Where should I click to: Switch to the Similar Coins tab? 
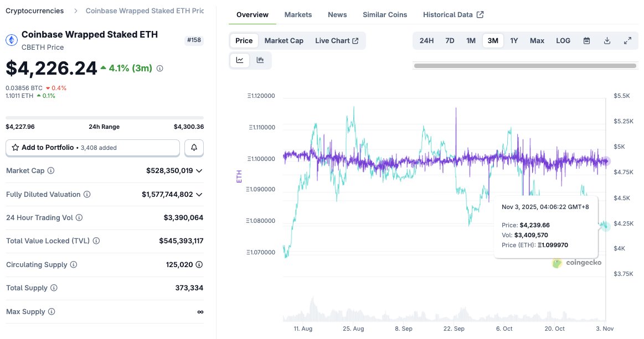[385, 14]
